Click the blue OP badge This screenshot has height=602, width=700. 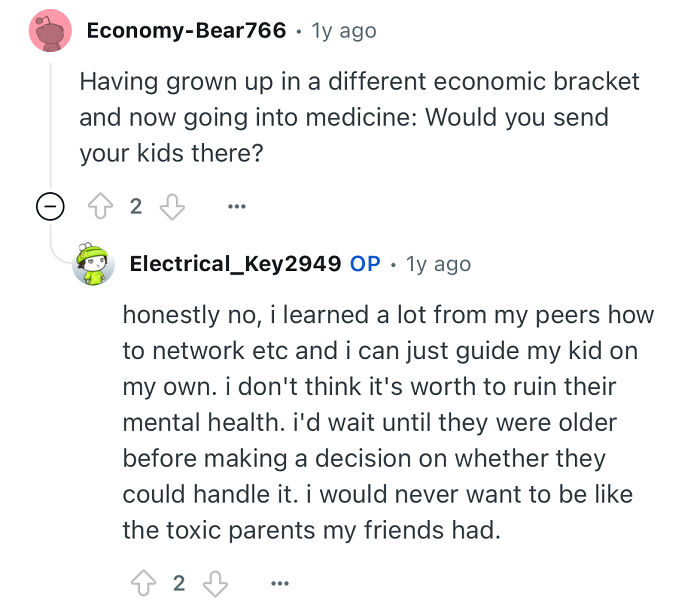click(365, 263)
